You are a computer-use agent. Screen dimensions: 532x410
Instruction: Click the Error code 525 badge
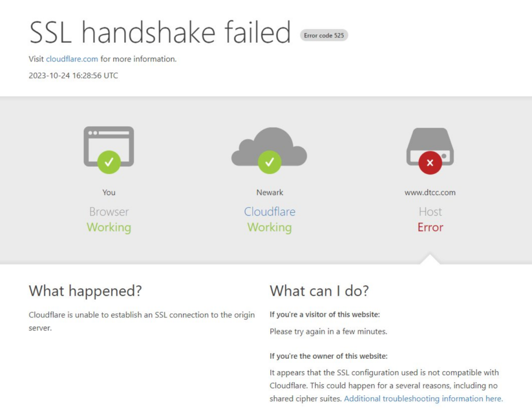coord(324,35)
